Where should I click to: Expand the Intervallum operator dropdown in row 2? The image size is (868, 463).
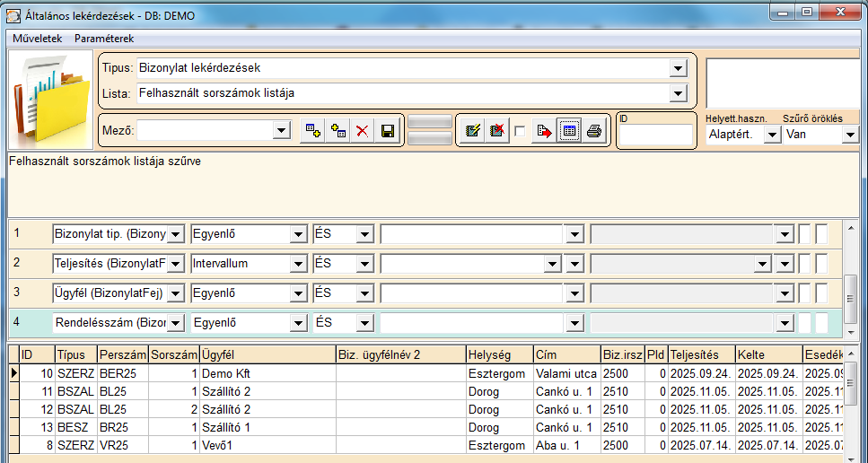tap(298, 264)
